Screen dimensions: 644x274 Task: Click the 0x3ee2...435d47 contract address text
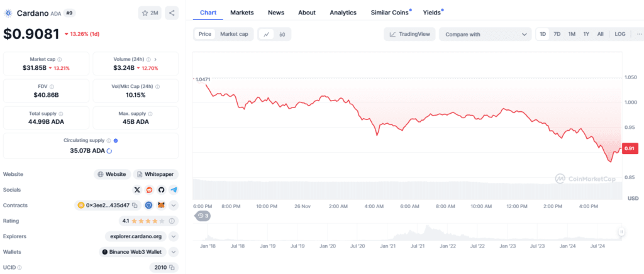[x=108, y=205]
